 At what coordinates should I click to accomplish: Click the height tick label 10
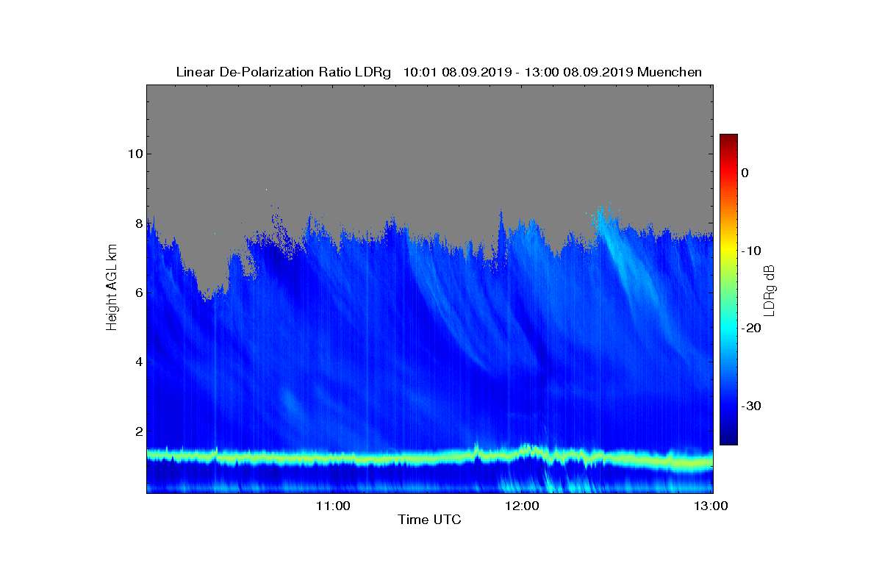tap(134, 154)
